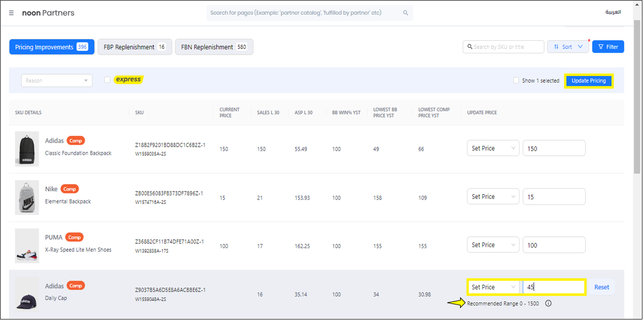Switch to the FBN Replenishment tab
644x321 pixels.
click(214, 47)
